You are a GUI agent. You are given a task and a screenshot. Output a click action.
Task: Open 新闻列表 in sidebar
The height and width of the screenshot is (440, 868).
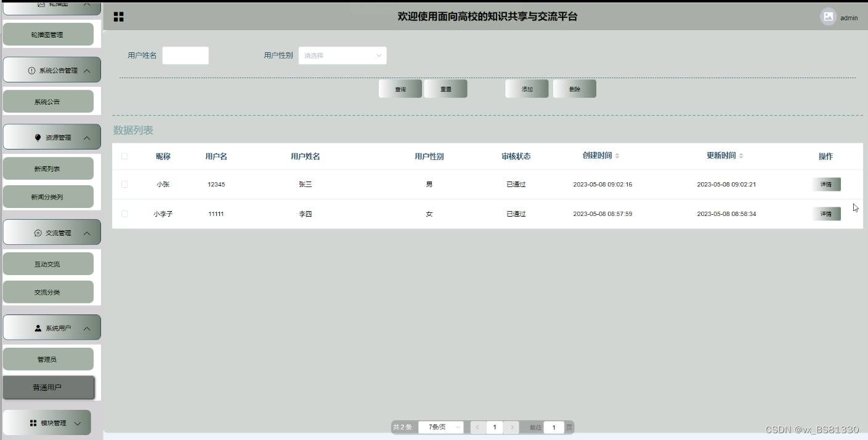click(48, 169)
